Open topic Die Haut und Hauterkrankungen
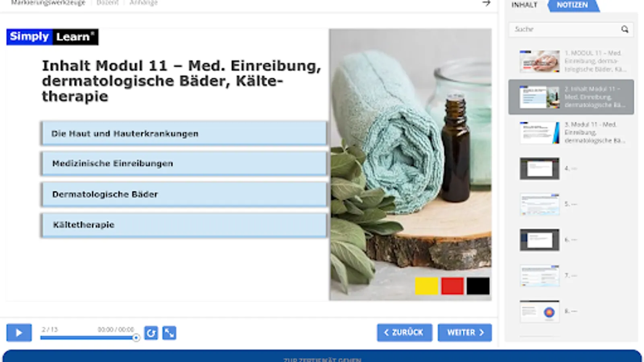 point(184,134)
